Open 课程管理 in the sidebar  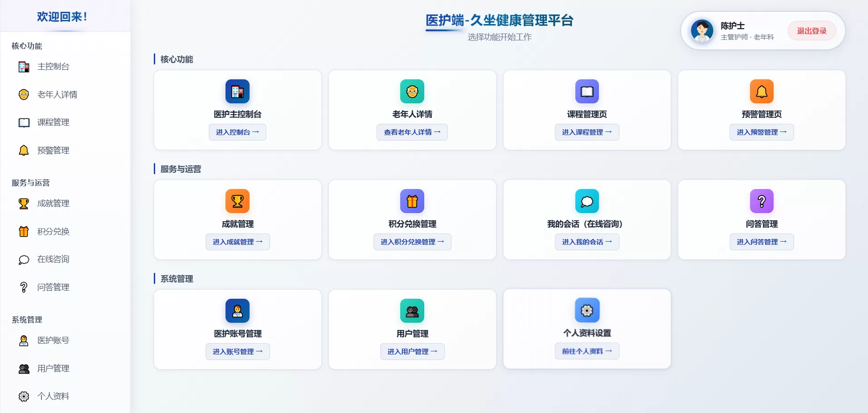click(53, 122)
